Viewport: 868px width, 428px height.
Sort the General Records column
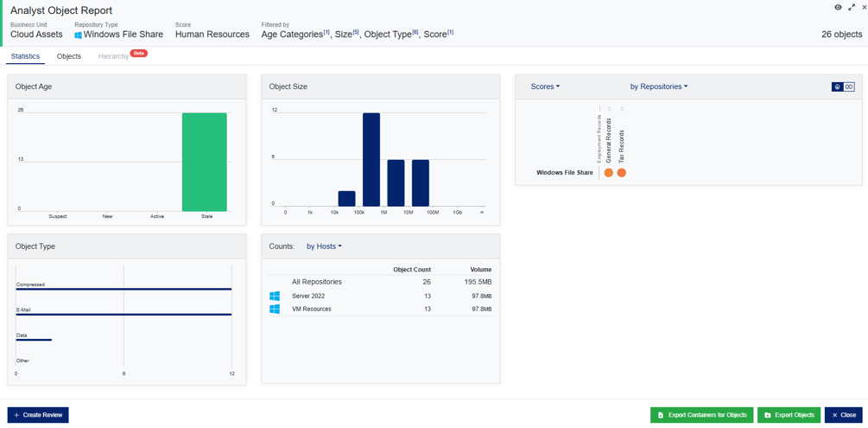pos(609,109)
